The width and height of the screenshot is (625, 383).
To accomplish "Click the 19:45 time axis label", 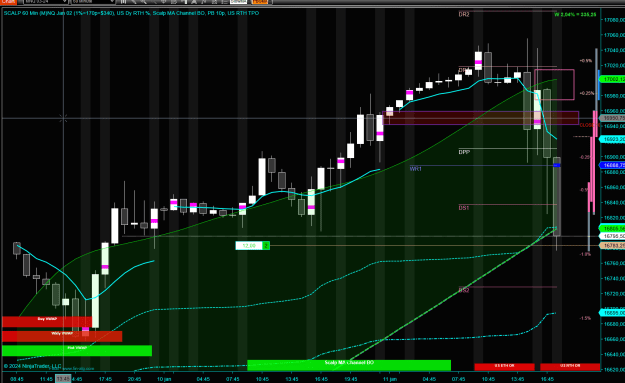I will 350,379.
